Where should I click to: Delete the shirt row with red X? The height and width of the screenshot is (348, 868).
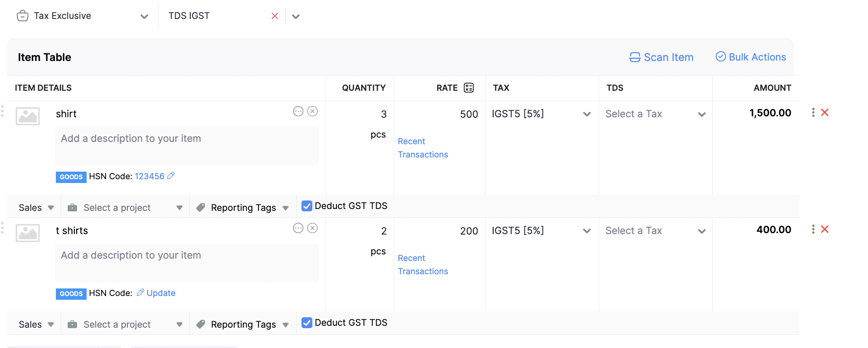(825, 113)
